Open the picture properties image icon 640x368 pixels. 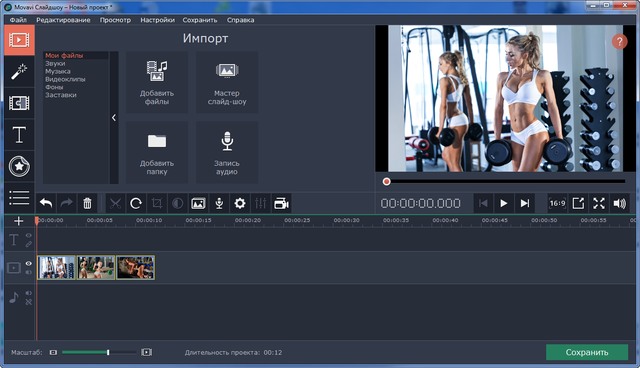(x=198, y=203)
